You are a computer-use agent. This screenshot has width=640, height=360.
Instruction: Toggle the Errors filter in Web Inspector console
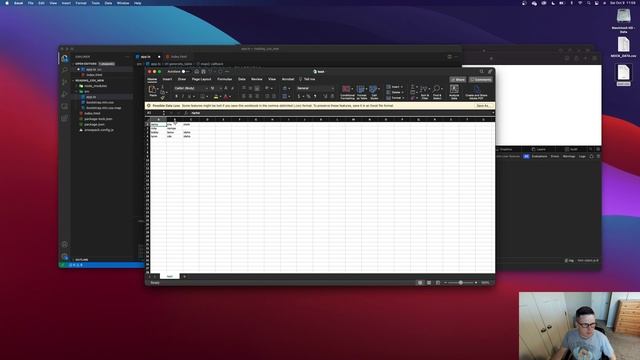555,156
